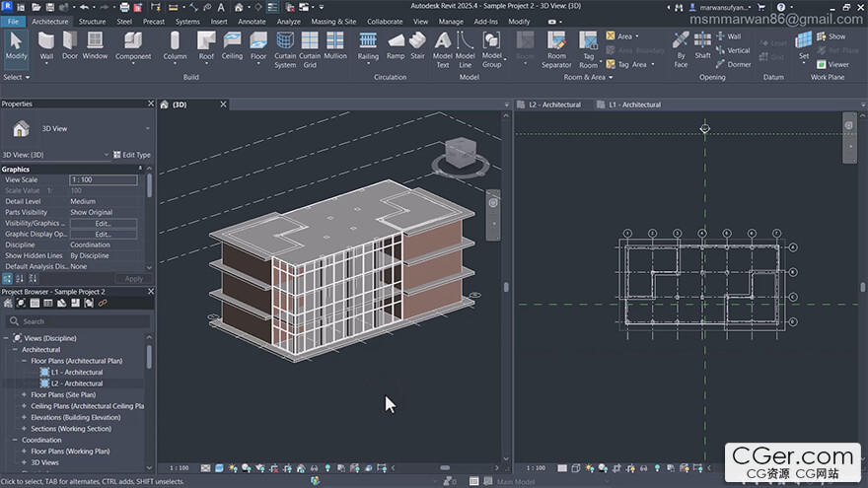Viewport: 868px width, 488px height.
Task: Collapse the Architectural views node
Action: coord(15,350)
